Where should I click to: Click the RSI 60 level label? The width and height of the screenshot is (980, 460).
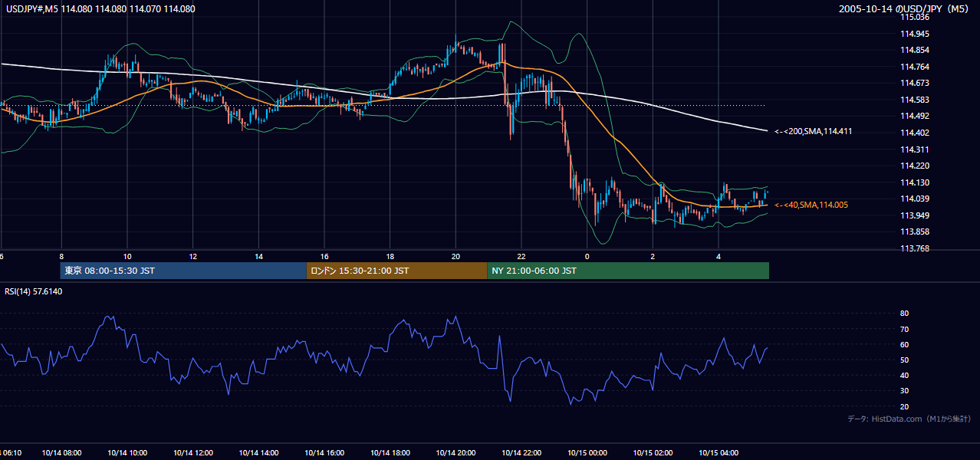905,344
